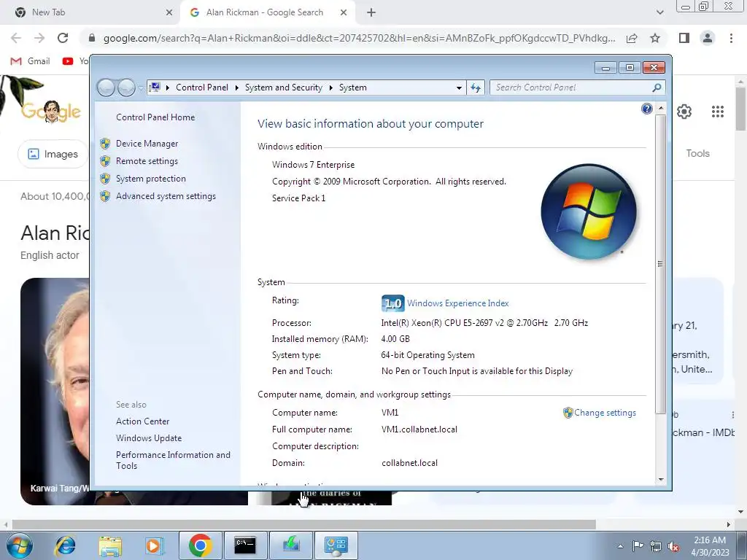Open System protection link
This screenshot has width=747, height=560.
tap(150, 179)
